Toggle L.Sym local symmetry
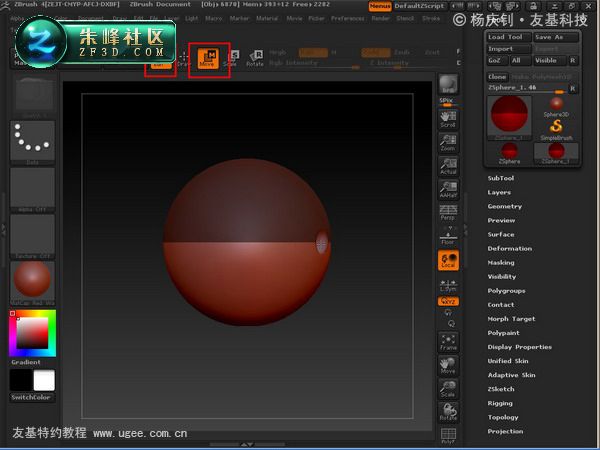The height and width of the screenshot is (450, 600). click(x=448, y=285)
